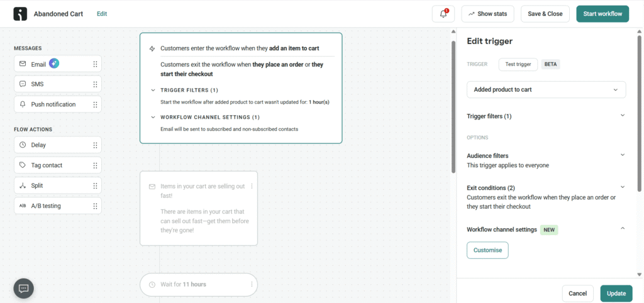Grab the Email drag handle

tap(96, 64)
